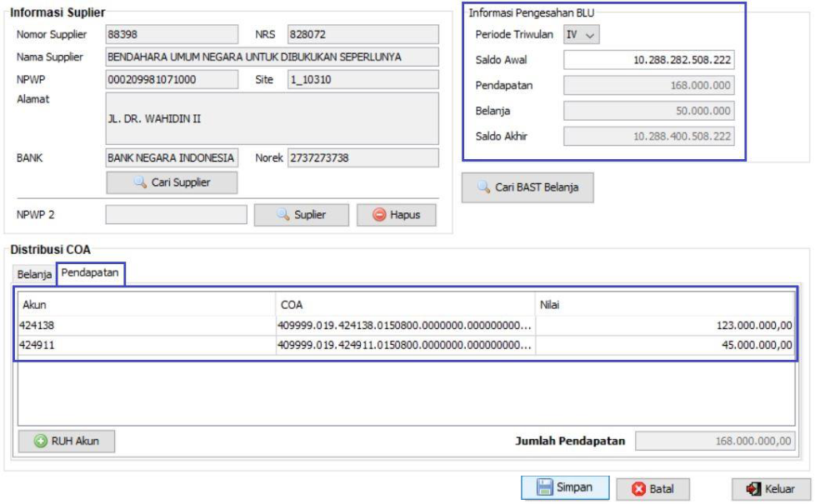Select the Pendapatan tab
815x504 pixels.
pos(90,272)
